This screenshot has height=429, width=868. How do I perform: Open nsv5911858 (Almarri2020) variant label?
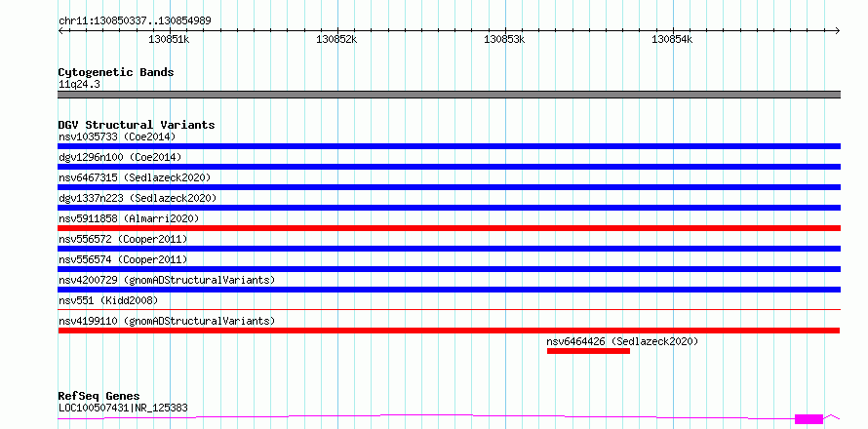[129, 218]
